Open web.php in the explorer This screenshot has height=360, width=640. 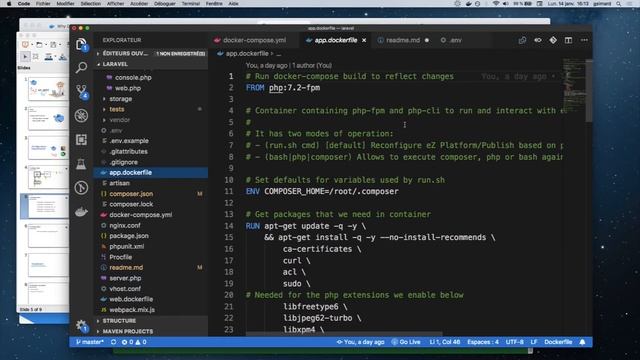128,88
